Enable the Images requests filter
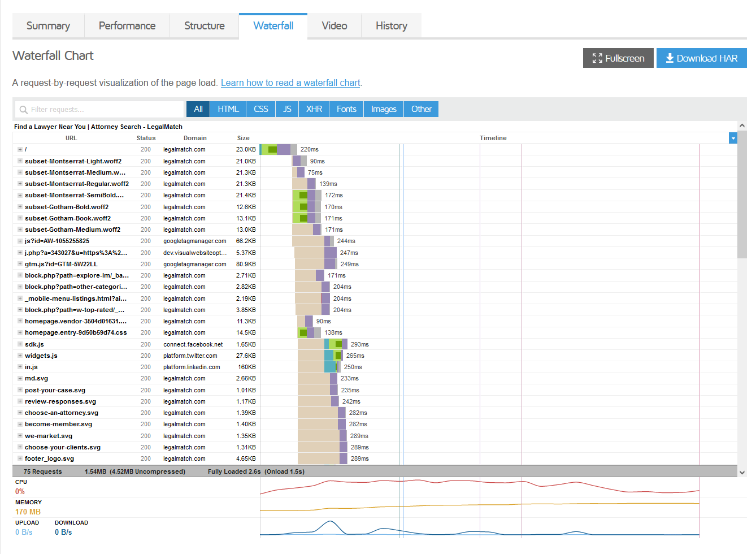 point(383,109)
